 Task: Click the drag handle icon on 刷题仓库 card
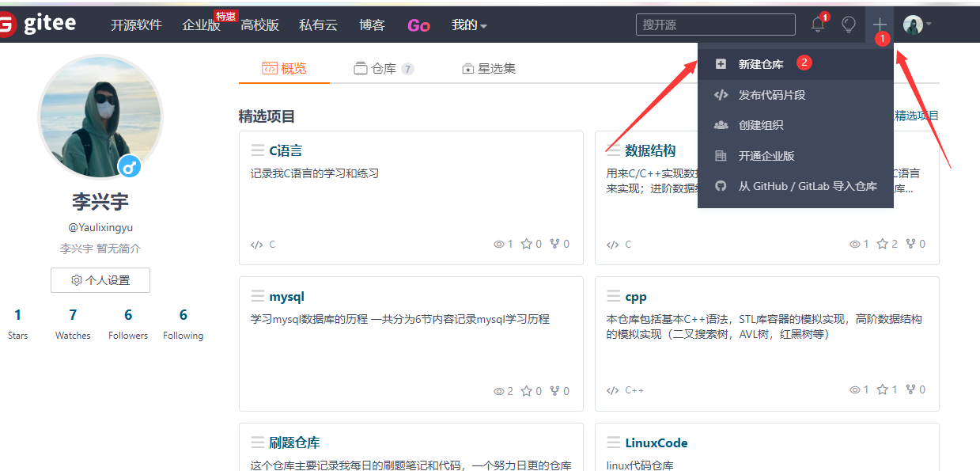(258, 443)
